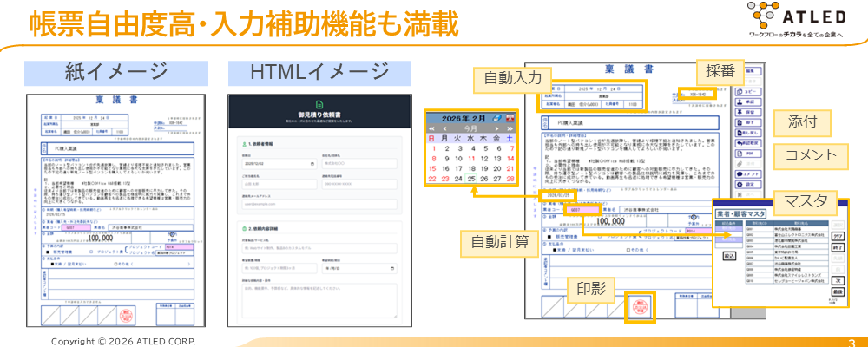Image resolution: width=868 pixels, height=347 pixels.
Task: Toggle 末締/翌月末払い checkbox in 紙イメージ form
Action: 53,264
